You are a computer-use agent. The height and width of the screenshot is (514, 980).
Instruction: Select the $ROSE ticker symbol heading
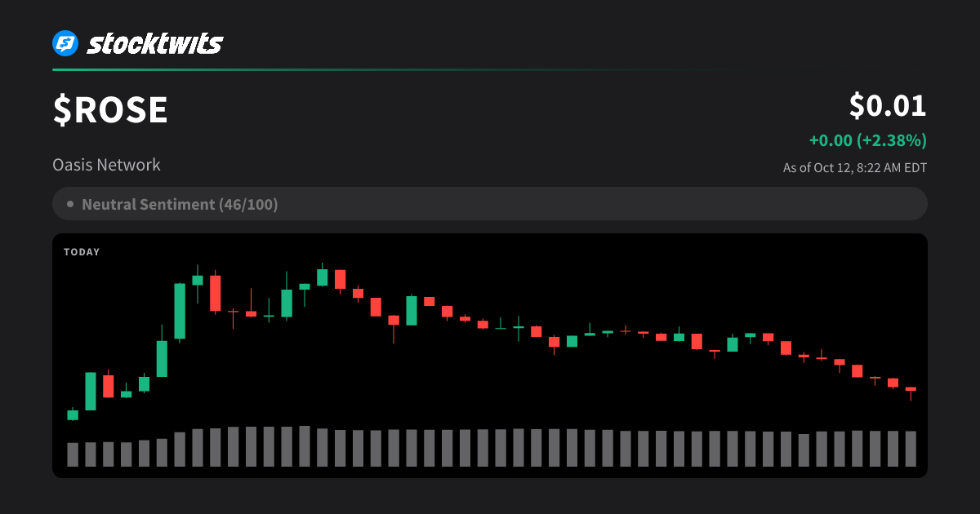(111, 110)
